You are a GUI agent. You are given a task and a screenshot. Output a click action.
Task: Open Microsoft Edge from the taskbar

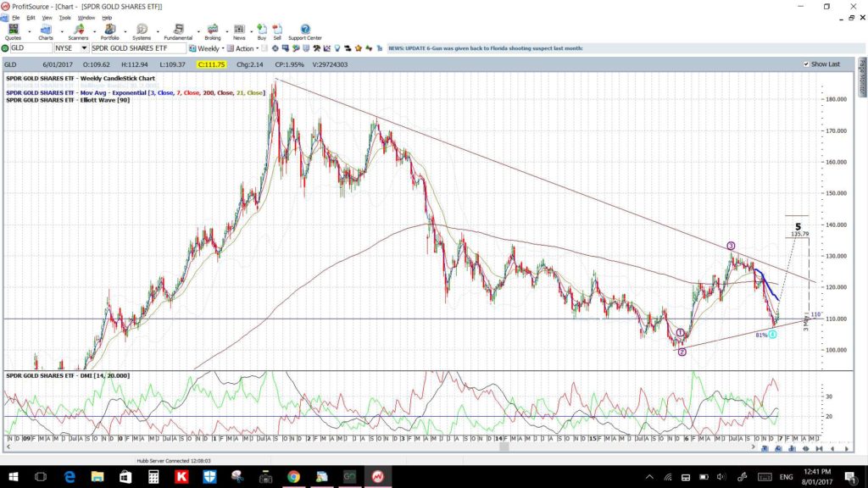click(70, 476)
